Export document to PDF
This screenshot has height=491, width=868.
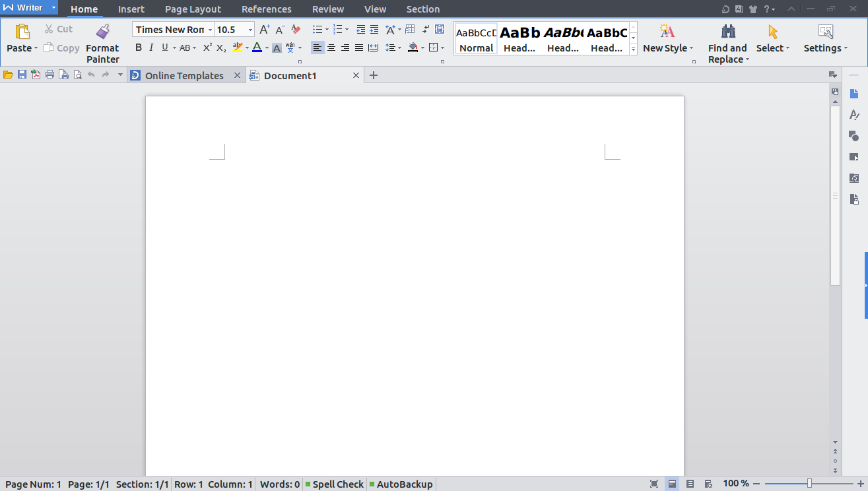36,75
